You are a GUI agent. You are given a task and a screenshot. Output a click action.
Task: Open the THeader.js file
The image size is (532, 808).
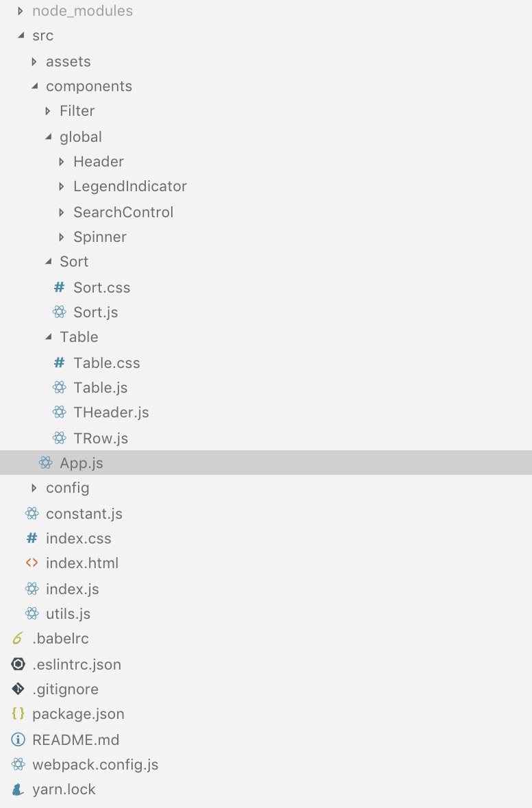point(111,412)
